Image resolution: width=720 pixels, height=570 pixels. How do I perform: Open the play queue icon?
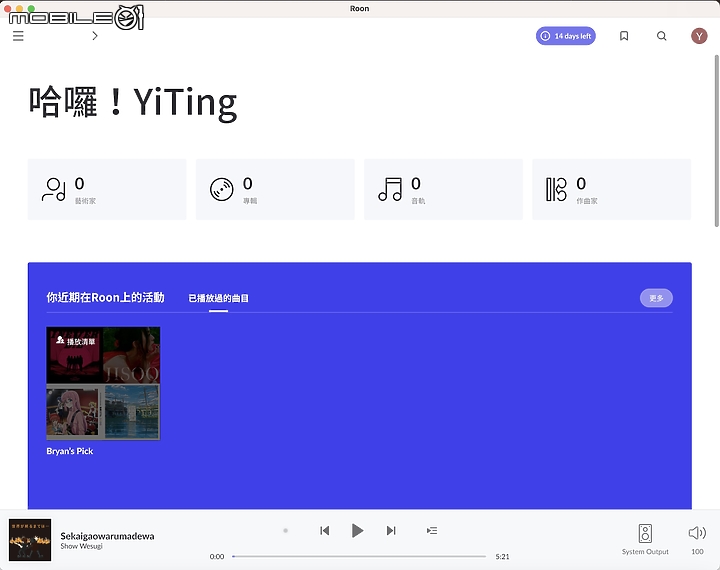pyautogui.click(x=432, y=531)
